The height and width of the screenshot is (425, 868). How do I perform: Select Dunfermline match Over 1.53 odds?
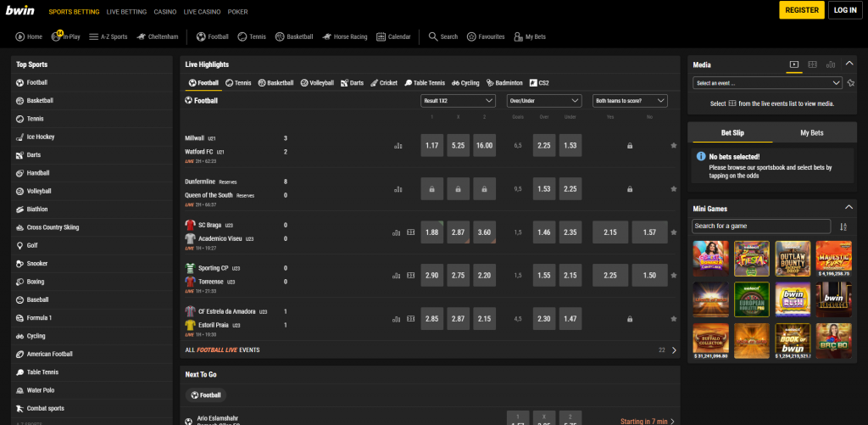coord(544,189)
